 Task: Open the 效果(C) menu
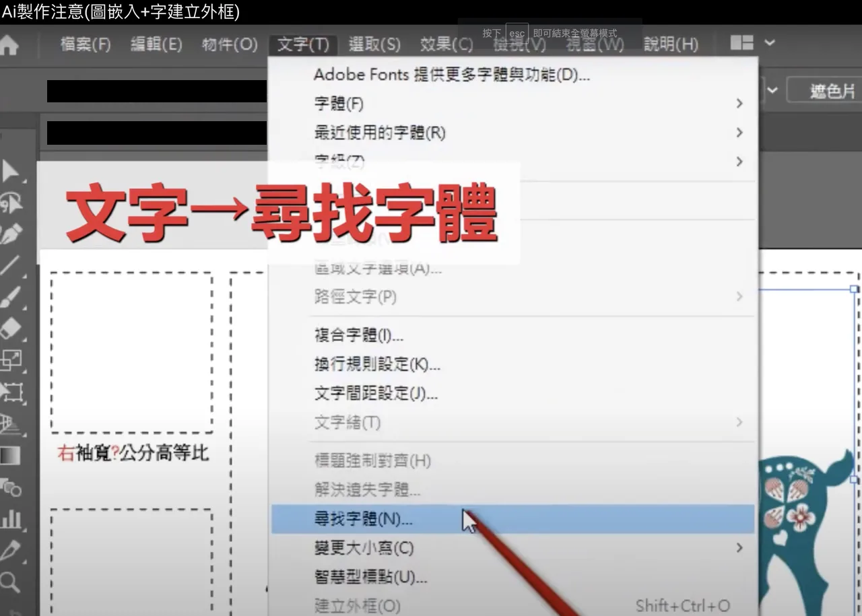click(446, 44)
